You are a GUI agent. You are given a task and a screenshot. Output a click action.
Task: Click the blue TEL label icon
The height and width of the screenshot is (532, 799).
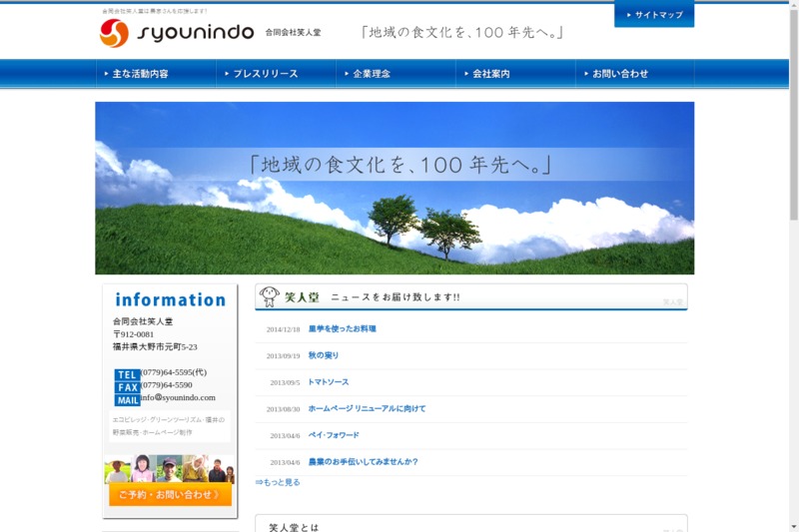(127, 374)
